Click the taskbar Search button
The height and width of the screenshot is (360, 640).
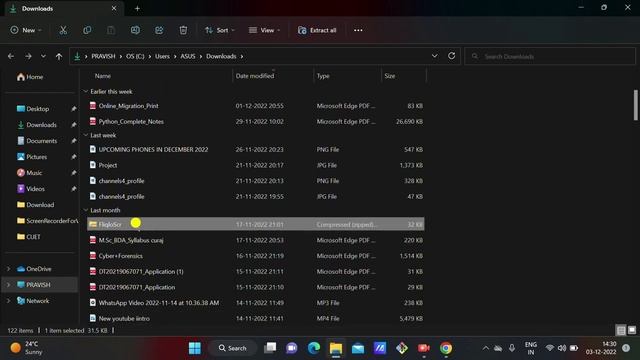coord(232,348)
